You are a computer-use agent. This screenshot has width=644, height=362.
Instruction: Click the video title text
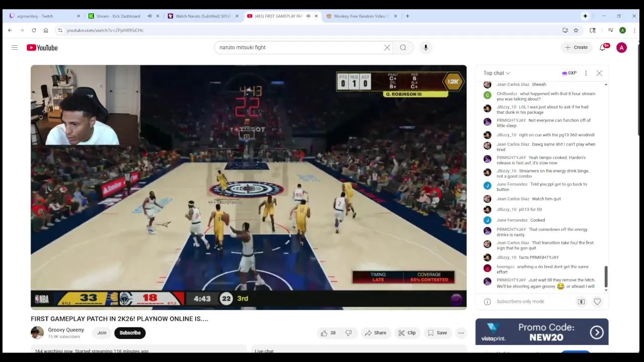coord(119,319)
